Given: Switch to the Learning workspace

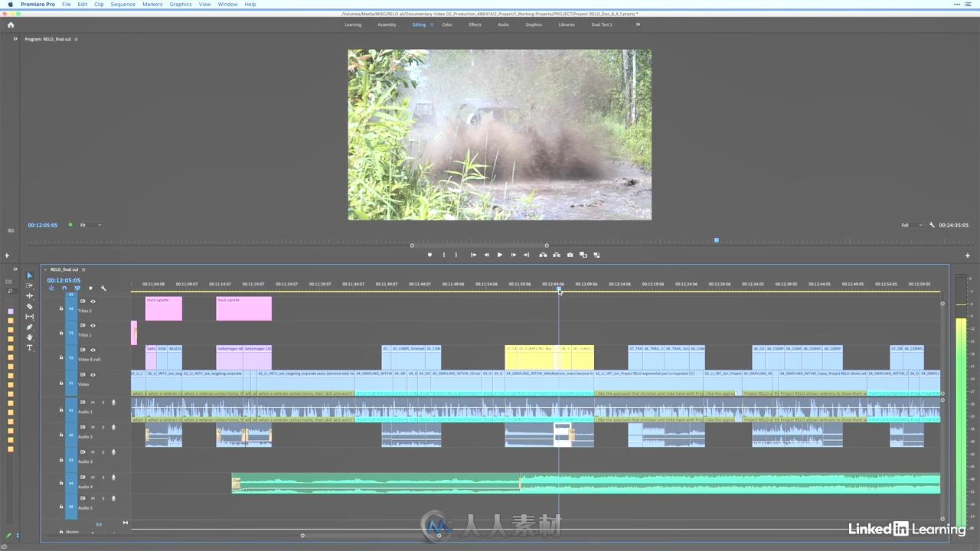Looking at the screenshot, I should click(353, 24).
